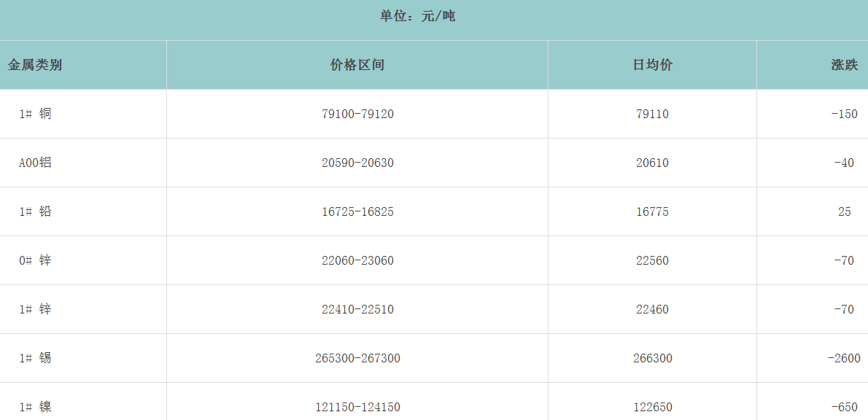Select the 1# 铅 row label
Screen dimensions: 868x420
pyautogui.click(x=35, y=211)
